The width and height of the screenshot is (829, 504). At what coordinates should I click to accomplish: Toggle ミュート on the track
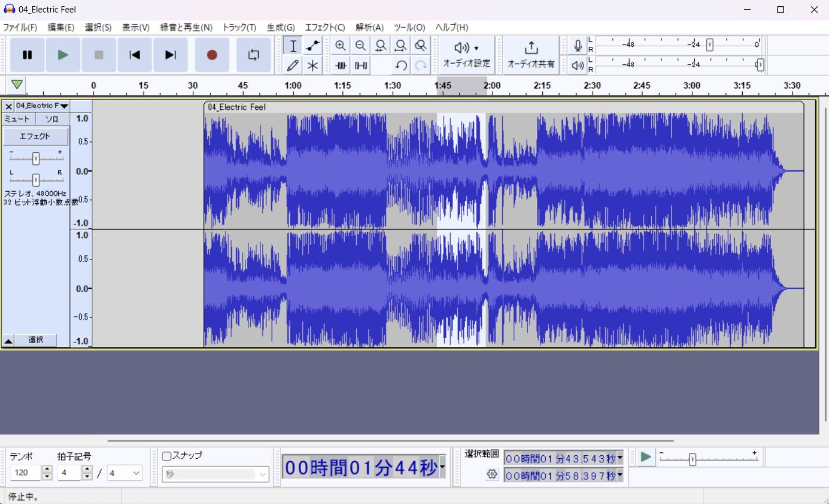17,119
